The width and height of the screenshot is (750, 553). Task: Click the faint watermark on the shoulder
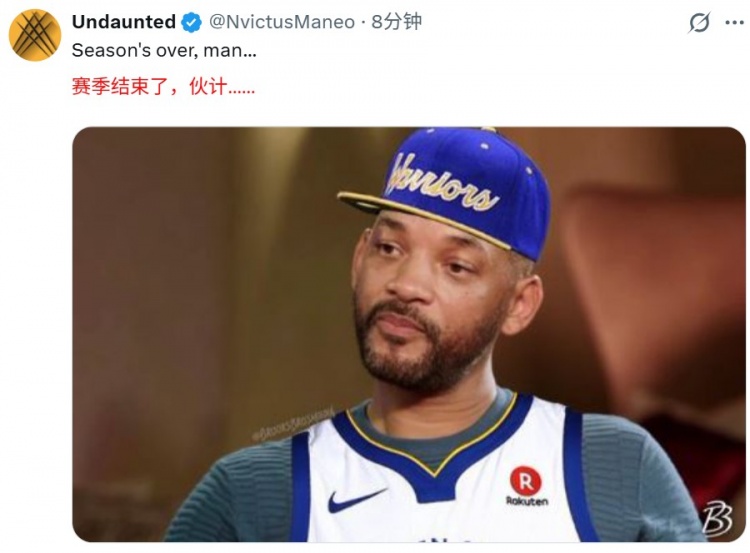tap(293, 424)
